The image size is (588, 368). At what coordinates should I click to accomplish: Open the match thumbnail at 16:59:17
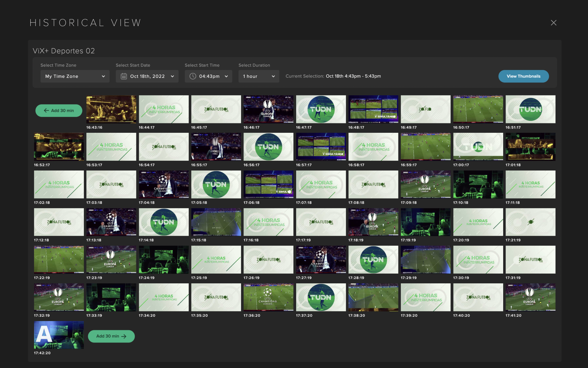pos(426,147)
